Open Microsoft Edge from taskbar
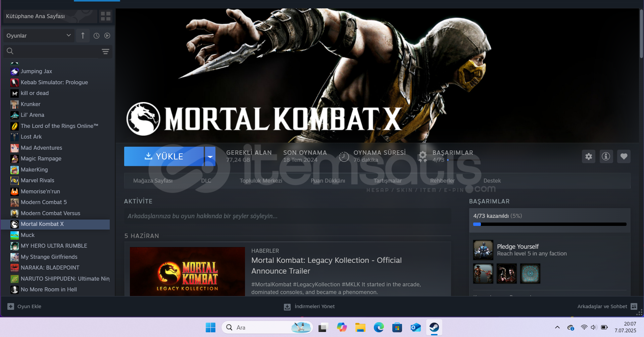Image resolution: width=644 pixels, height=337 pixels. (379, 327)
